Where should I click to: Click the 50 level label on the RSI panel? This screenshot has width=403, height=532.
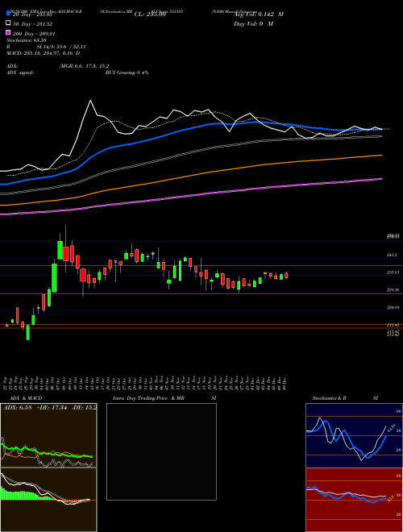[x=399, y=496]
